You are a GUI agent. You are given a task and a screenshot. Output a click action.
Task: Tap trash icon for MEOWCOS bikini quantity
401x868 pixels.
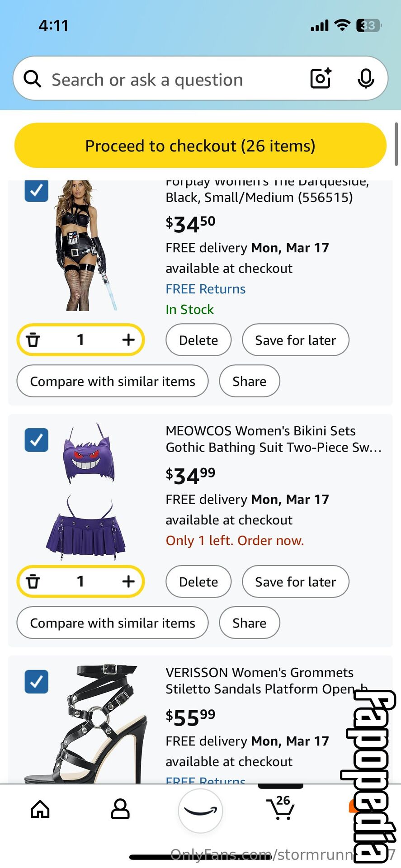tap(33, 581)
